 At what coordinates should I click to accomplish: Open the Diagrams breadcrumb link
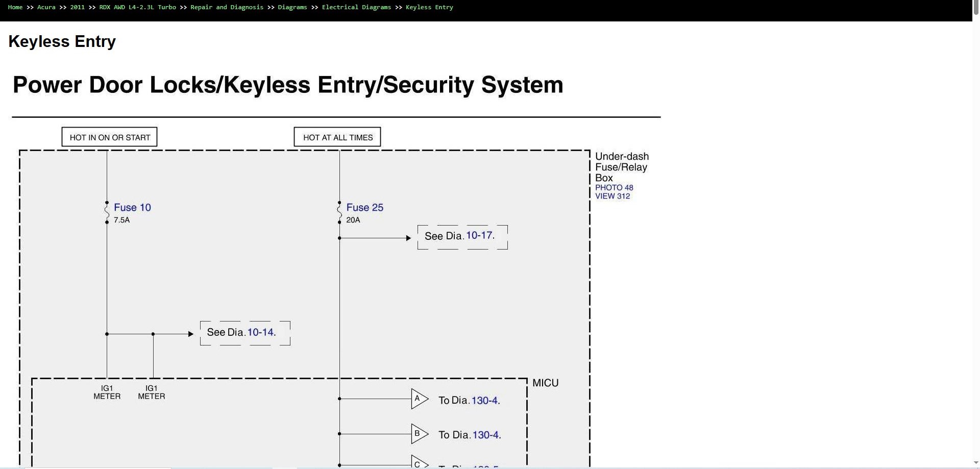[x=292, y=7]
